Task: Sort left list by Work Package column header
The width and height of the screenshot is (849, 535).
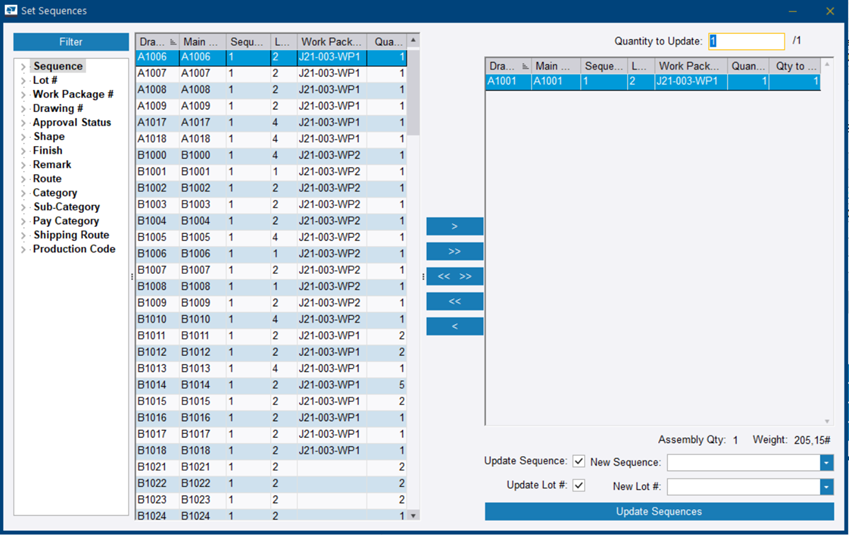Action: (x=331, y=42)
